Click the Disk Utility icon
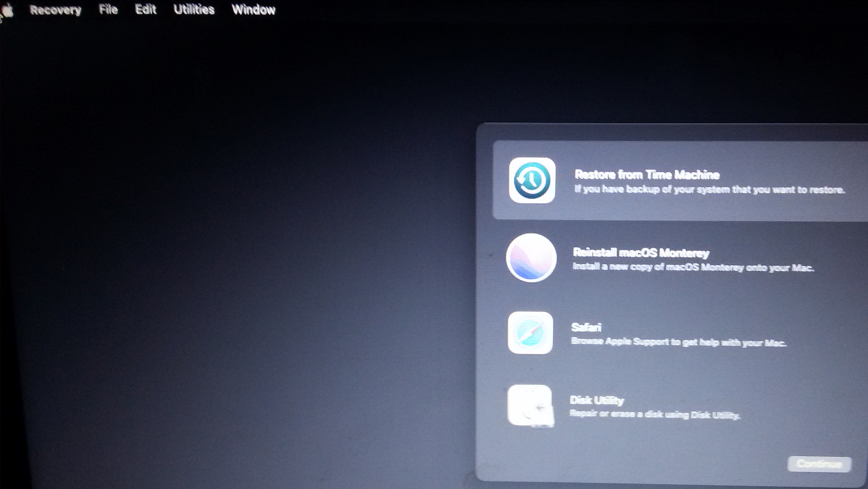868x489 pixels. 530,405
